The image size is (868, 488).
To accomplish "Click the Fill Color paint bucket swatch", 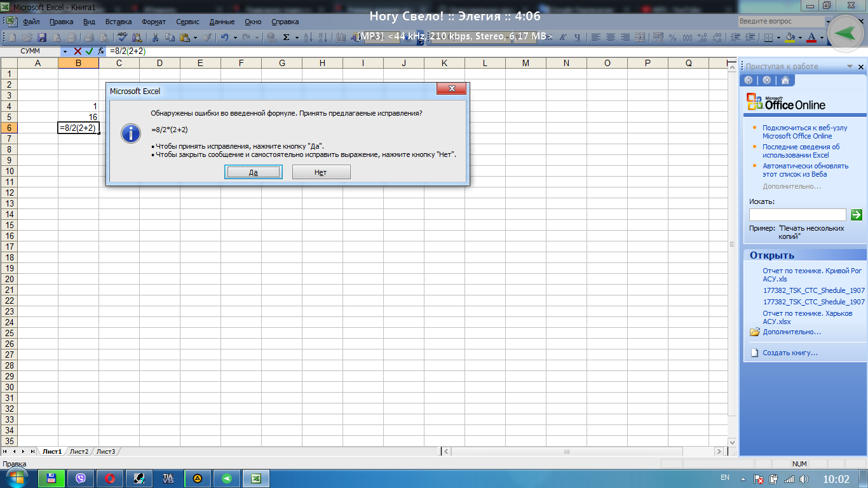I will coord(790,37).
